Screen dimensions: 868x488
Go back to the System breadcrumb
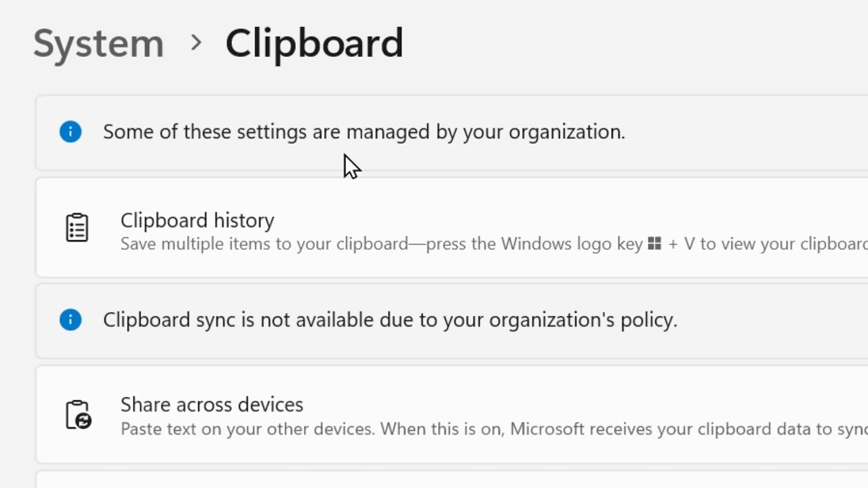coord(98,43)
